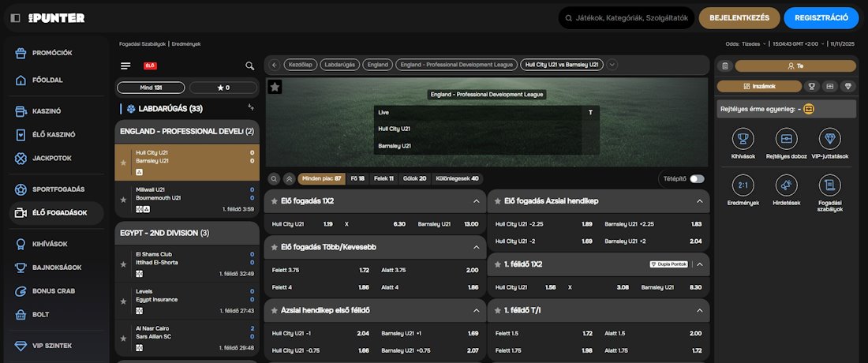Toggle the Tétépítő switch

(697, 179)
